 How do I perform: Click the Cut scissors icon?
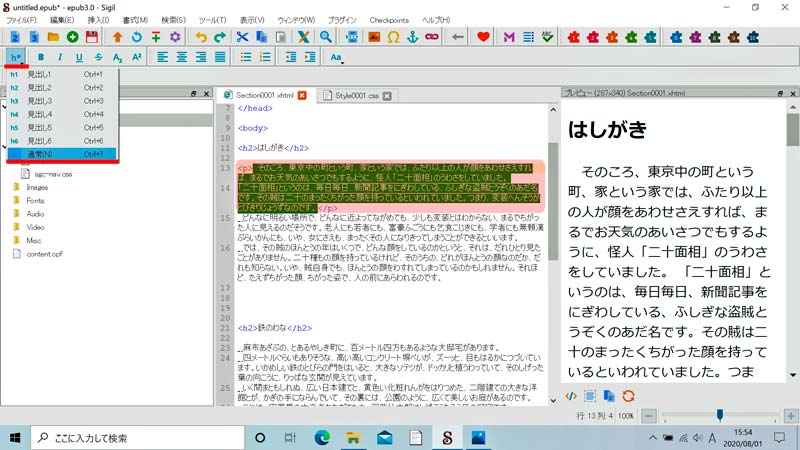click(x=242, y=37)
